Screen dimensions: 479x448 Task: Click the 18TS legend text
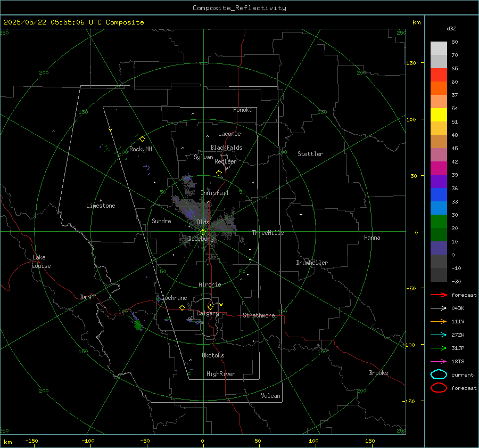coord(458,362)
